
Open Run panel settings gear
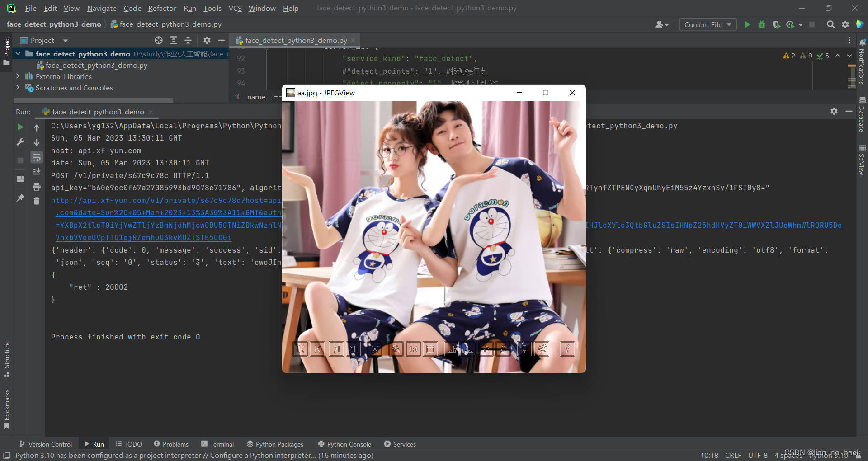pyautogui.click(x=834, y=111)
